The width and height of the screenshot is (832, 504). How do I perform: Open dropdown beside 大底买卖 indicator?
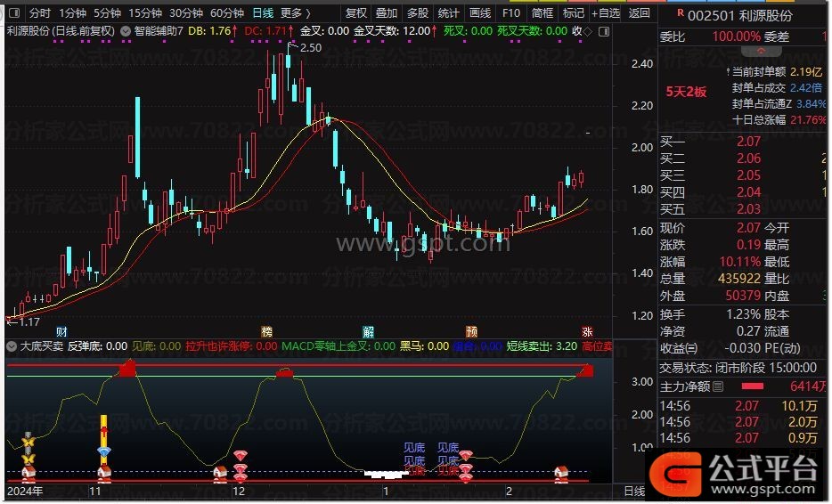[12, 347]
